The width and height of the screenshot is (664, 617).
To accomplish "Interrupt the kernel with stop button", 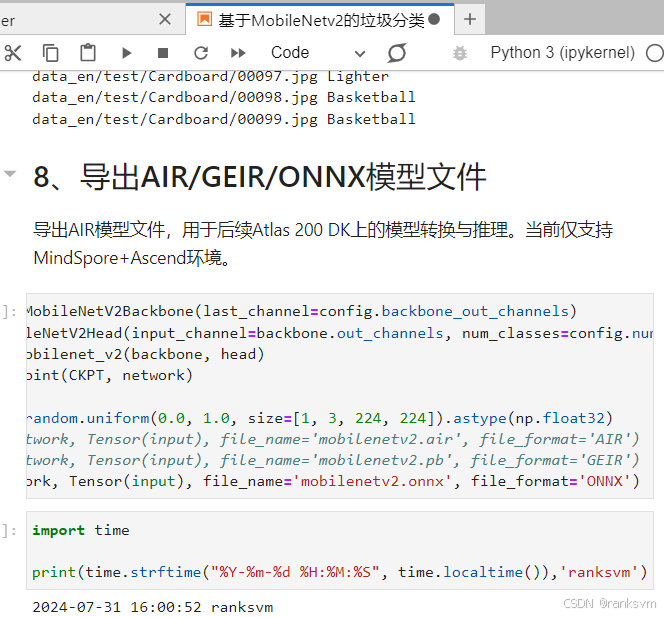I will [x=163, y=53].
